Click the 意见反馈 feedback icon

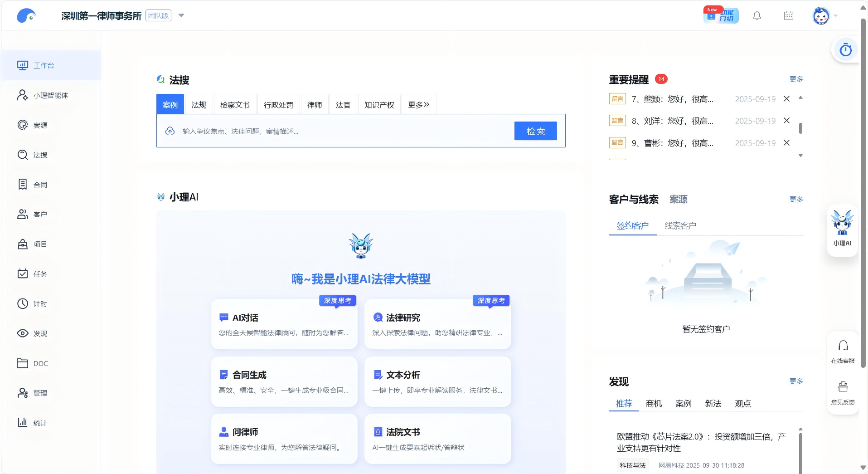pos(843,392)
